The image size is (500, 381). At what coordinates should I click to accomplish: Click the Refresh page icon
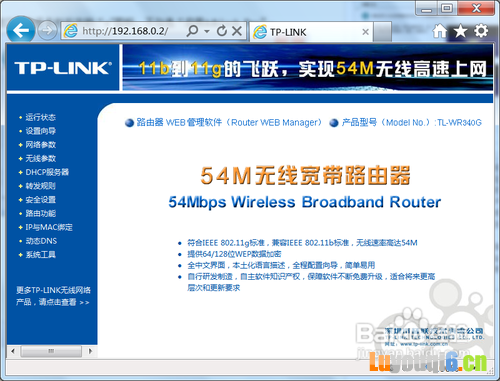222,31
